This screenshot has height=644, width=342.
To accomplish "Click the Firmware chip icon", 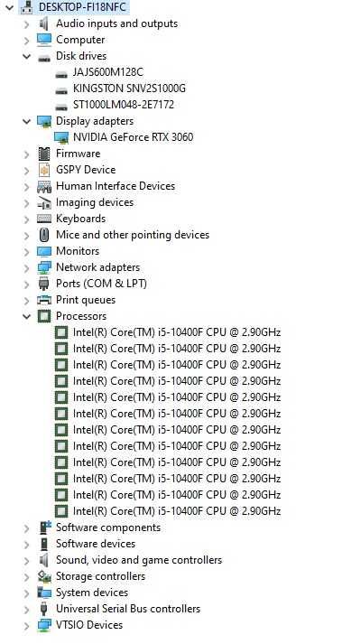I will pyautogui.click(x=44, y=154).
